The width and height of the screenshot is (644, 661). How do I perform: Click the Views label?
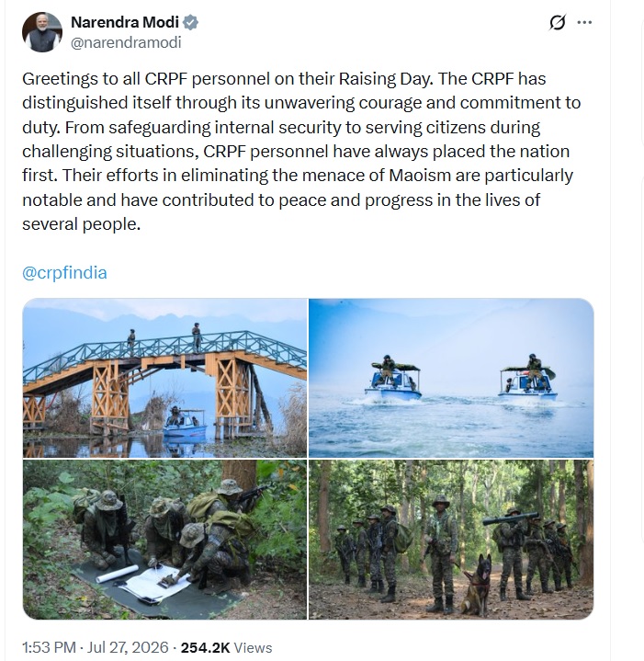[x=253, y=647]
